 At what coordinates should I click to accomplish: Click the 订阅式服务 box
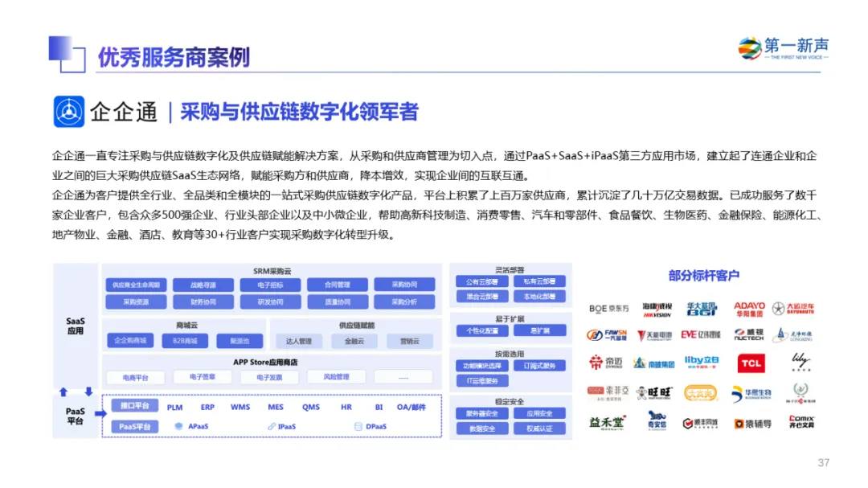coord(540,366)
